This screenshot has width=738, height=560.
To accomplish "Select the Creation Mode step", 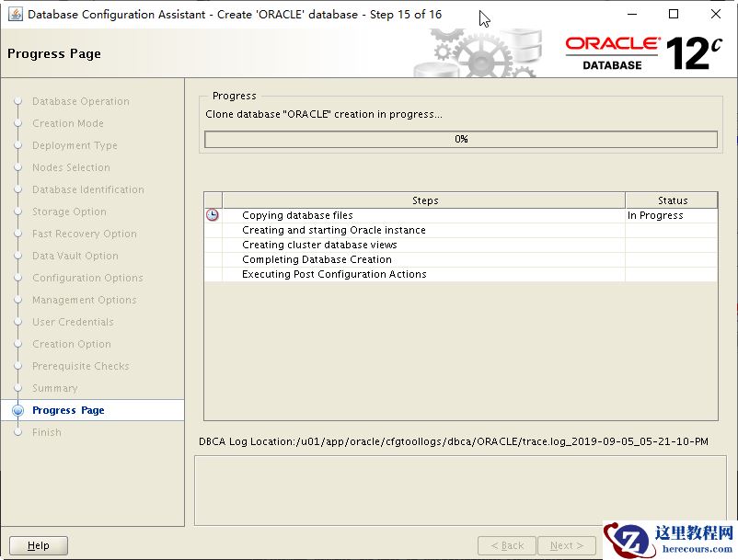I will click(68, 123).
